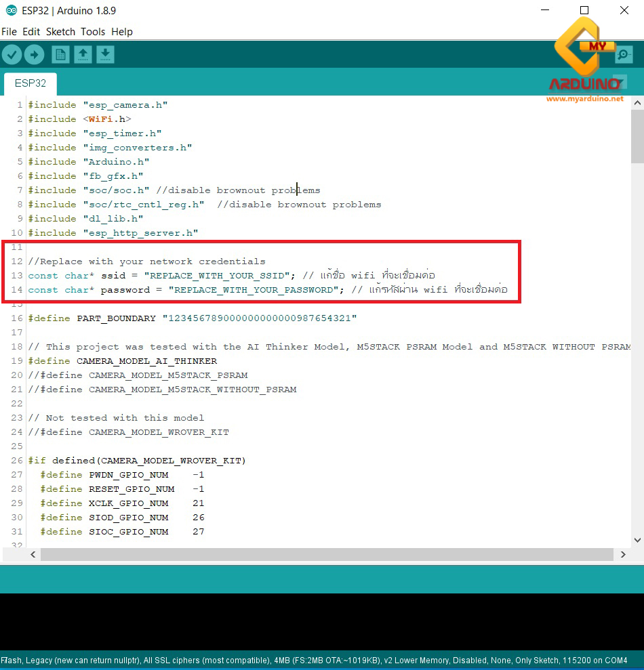Open the Help menu
The height and width of the screenshot is (670, 644).
(122, 31)
